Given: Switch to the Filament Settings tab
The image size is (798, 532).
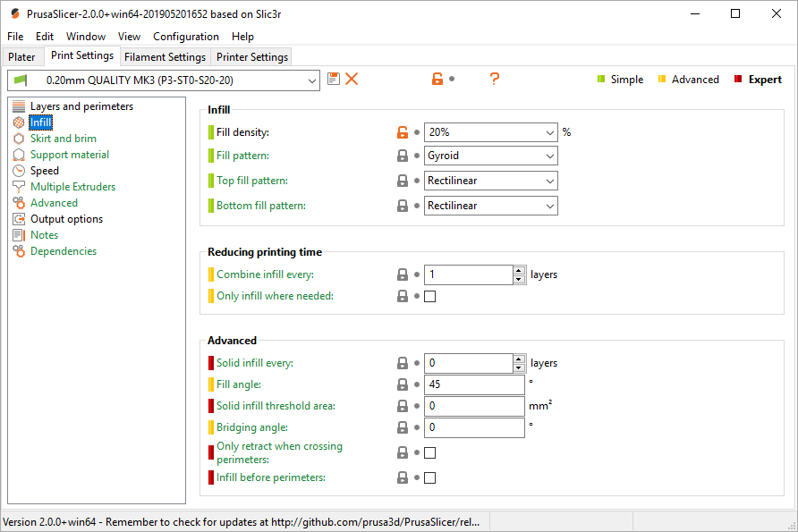Looking at the screenshot, I should pos(165,57).
